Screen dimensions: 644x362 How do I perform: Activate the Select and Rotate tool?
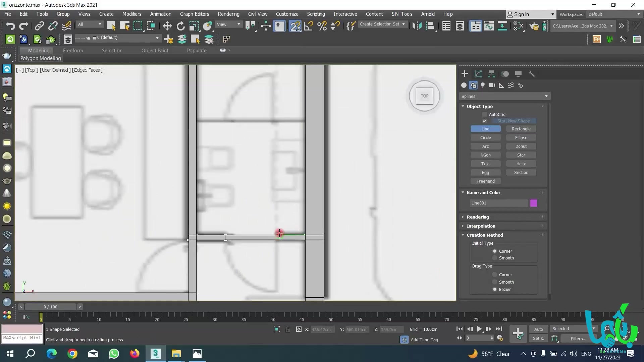pyautogui.click(x=180, y=26)
